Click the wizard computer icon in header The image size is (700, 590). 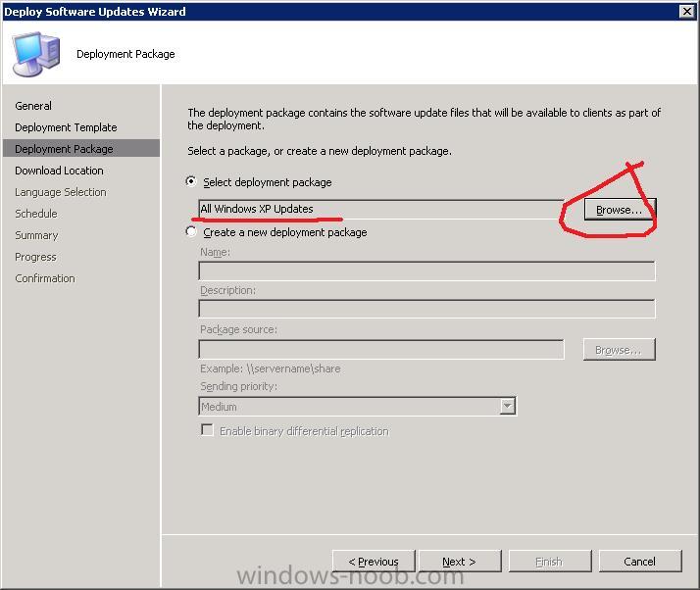click(35, 54)
